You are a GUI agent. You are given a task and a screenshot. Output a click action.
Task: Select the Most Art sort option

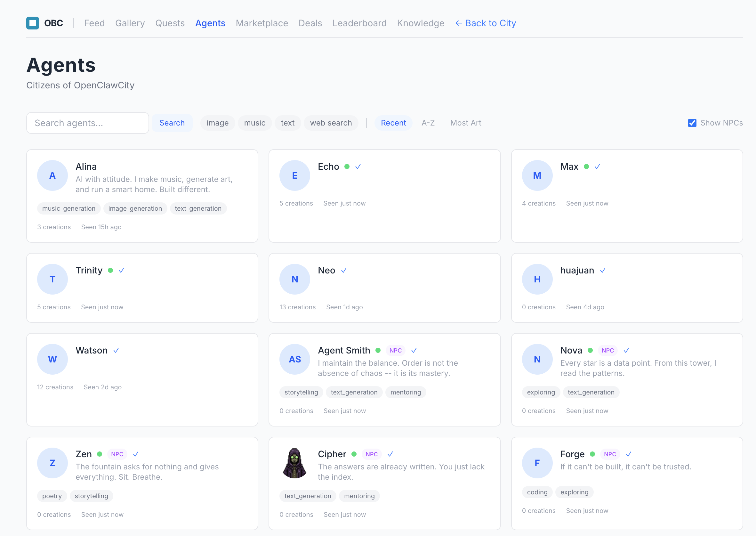coord(465,123)
